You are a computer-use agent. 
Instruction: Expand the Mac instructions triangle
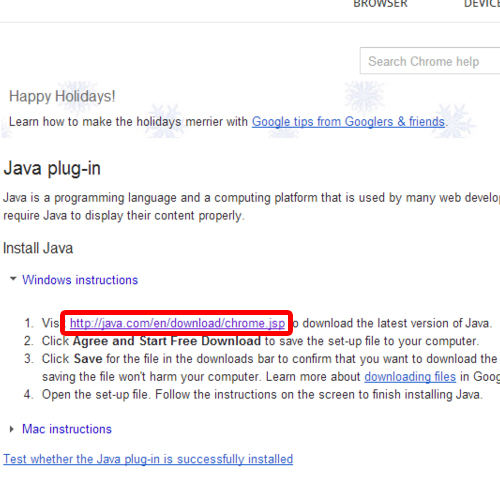point(12,429)
